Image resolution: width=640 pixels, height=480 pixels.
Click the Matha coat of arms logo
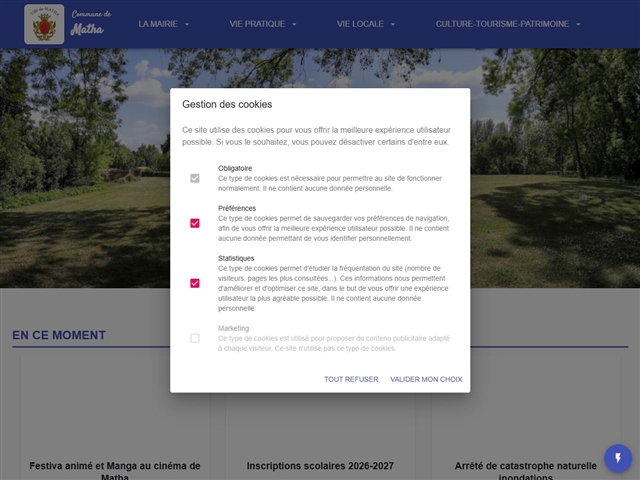tap(44, 24)
